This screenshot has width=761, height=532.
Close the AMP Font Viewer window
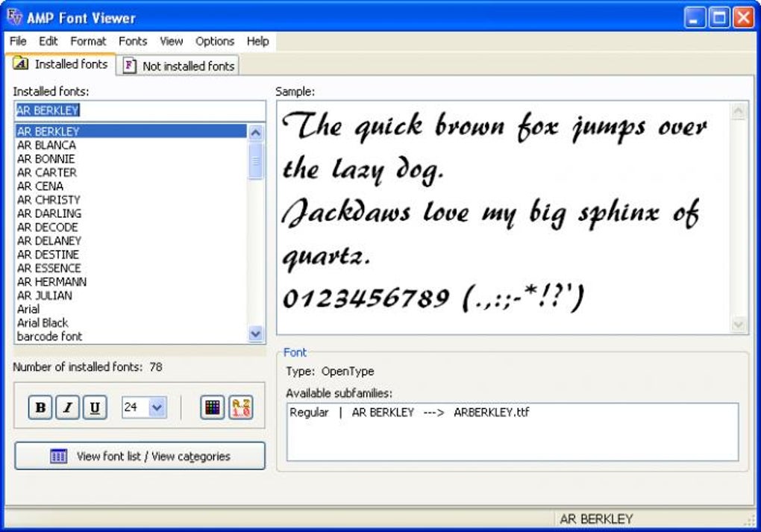(x=743, y=18)
